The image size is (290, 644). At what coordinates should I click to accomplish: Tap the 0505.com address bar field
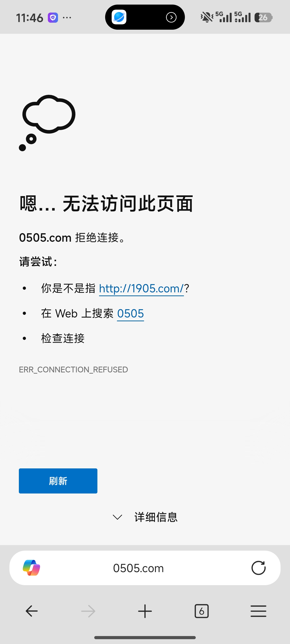click(145, 568)
